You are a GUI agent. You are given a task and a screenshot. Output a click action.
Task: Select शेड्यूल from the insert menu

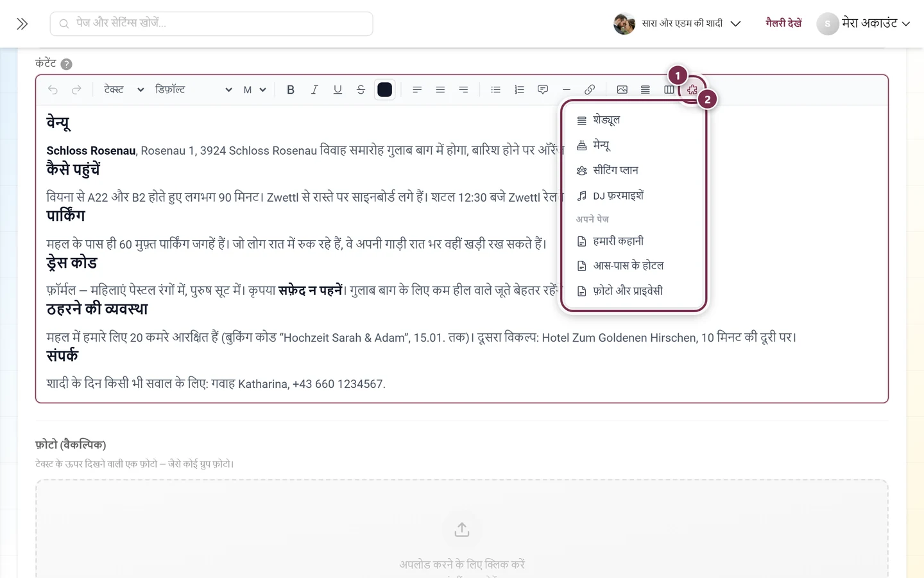tap(633, 120)
